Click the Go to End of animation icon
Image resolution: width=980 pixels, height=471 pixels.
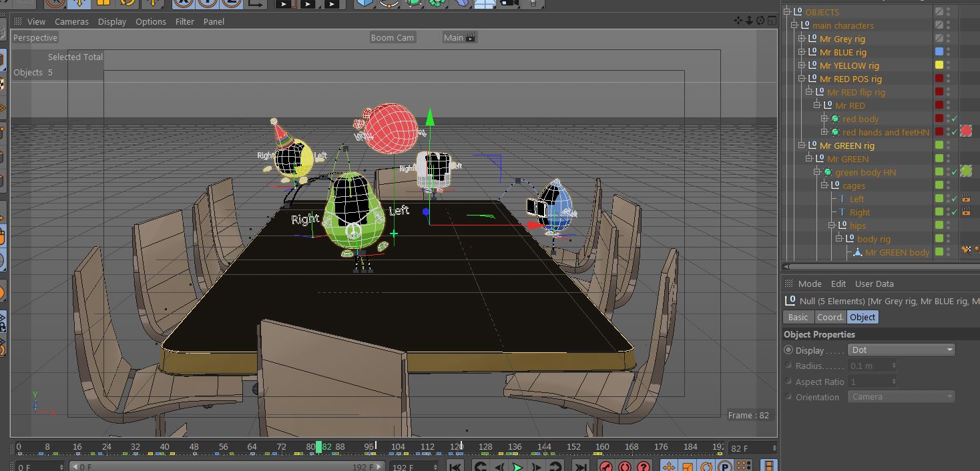tap(581, 466)
